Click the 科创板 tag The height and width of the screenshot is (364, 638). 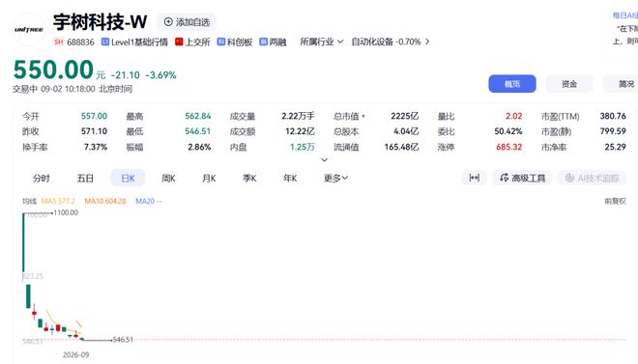[235, 42]
